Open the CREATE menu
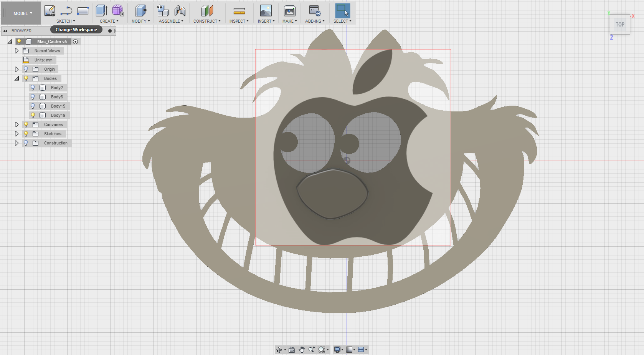Viewport: 644px width, 355px height. 109,21
